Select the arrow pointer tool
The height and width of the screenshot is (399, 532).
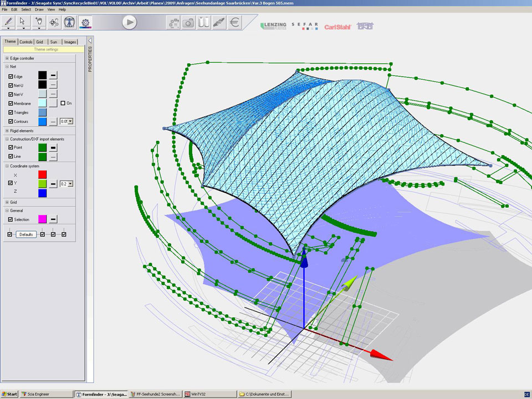pyautogui.click(x=23, y=22)
